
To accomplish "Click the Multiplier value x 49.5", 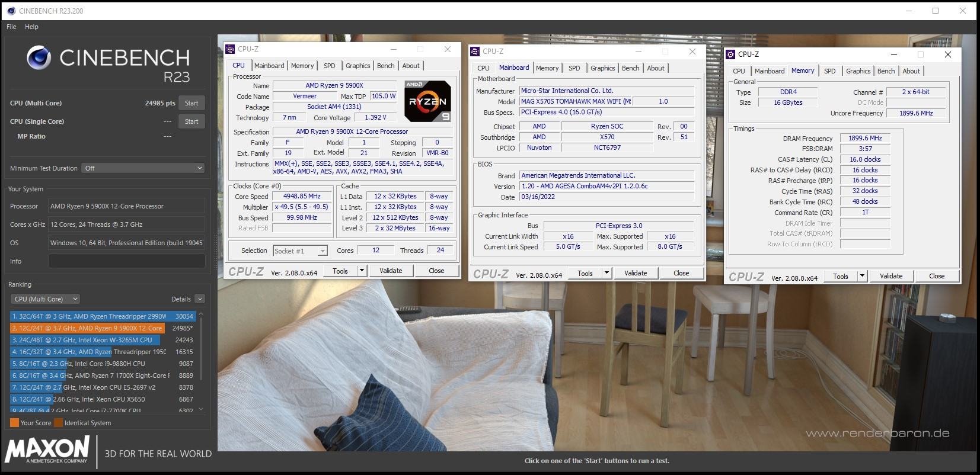I will 302,207.
